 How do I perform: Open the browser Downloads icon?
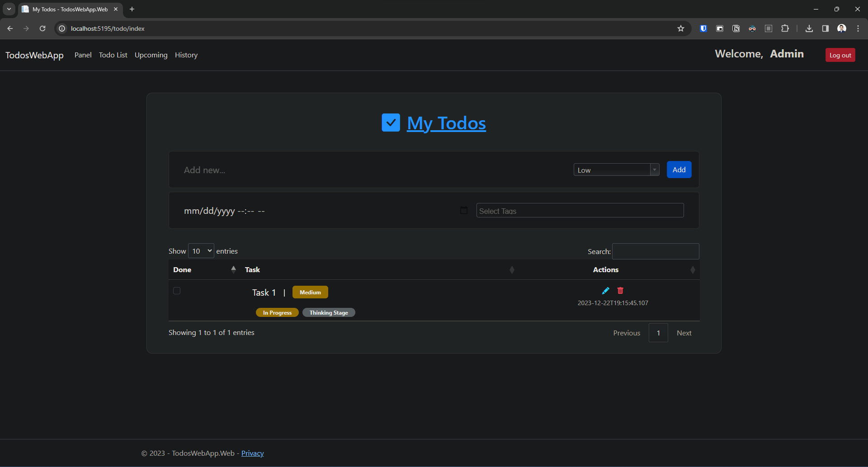pos(809,28)
